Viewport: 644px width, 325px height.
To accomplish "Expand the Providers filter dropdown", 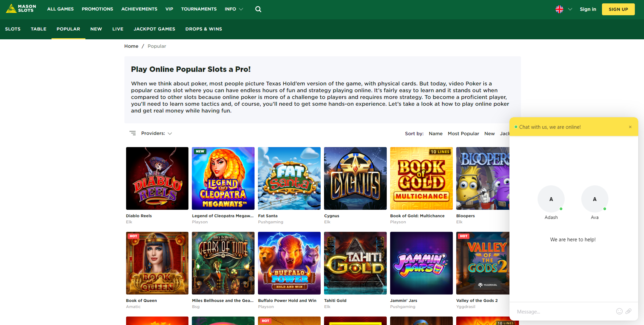I will [x=157, y=134].
